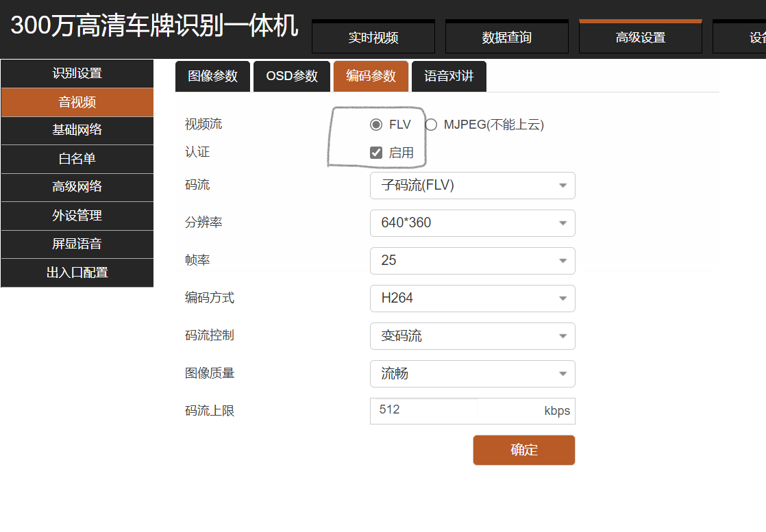Open 出入口配置 in the sidebar

pos(77,273)
